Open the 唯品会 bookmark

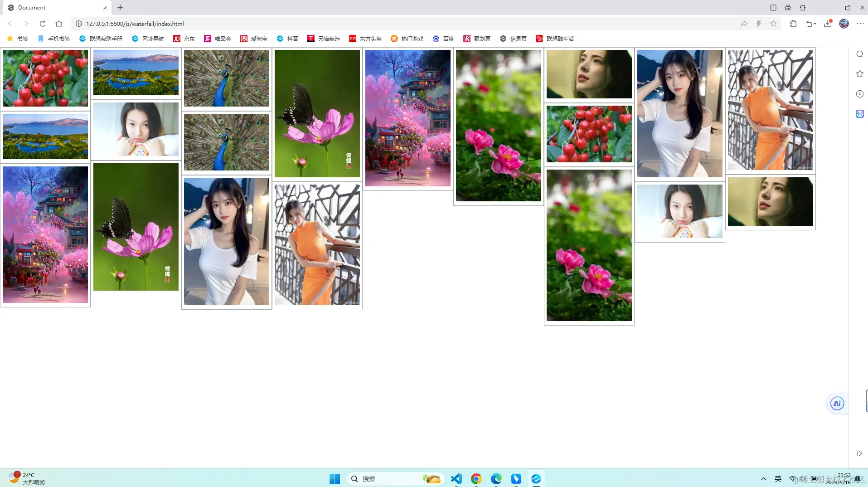tap(218, 39)
